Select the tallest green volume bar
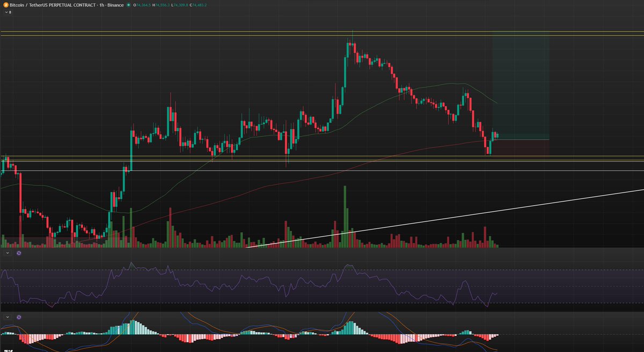 pyautogui.click(x=344, y=215)
